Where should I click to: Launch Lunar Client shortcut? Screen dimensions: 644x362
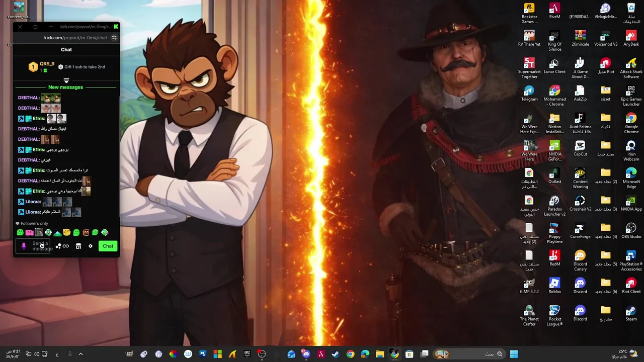pos(554,66)
